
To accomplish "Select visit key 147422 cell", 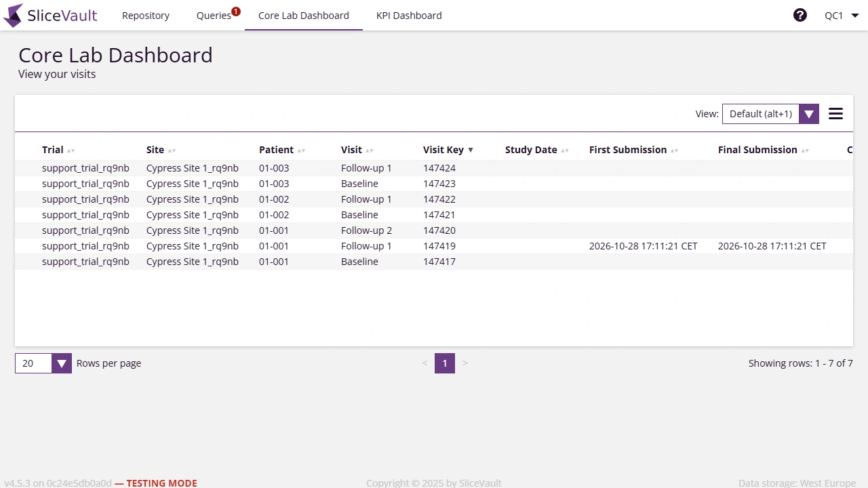I will [439, 199].
